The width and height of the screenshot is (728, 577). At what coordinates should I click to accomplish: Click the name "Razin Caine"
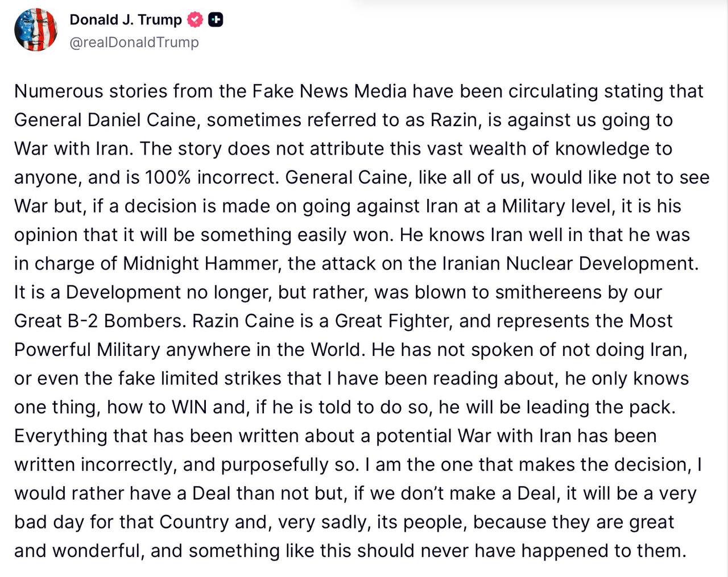pos(245,321)
